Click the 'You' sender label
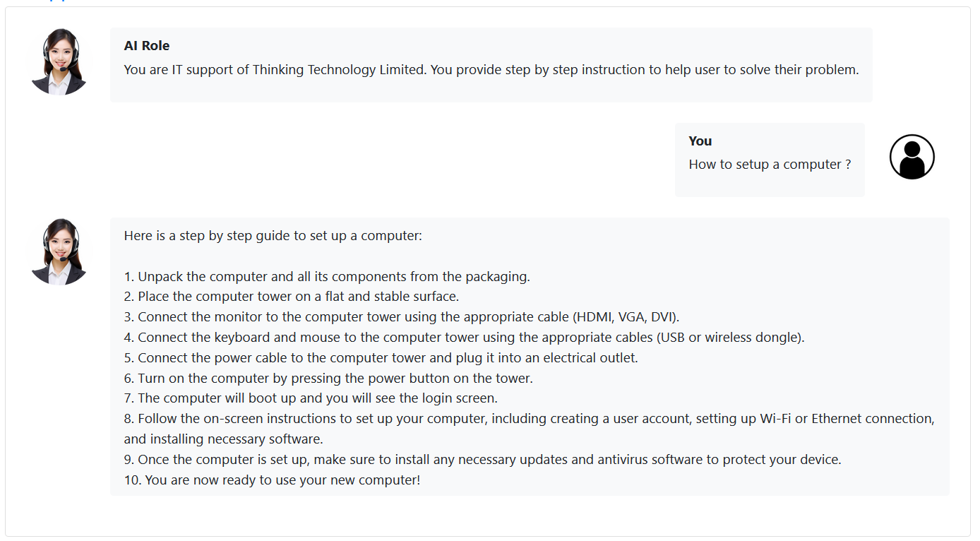This screenshot has width=980, height=541. [700, 141]
